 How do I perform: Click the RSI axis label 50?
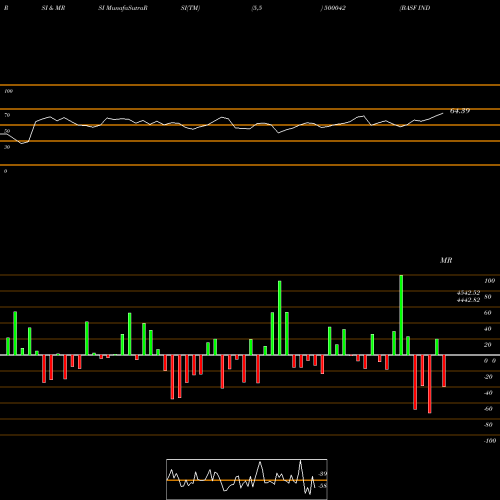pos(7,131)
